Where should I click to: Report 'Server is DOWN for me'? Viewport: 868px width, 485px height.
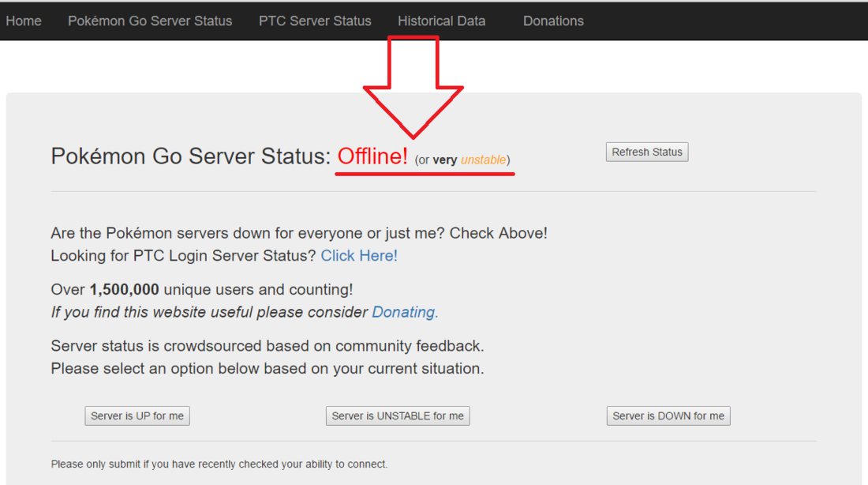[668, 415]
